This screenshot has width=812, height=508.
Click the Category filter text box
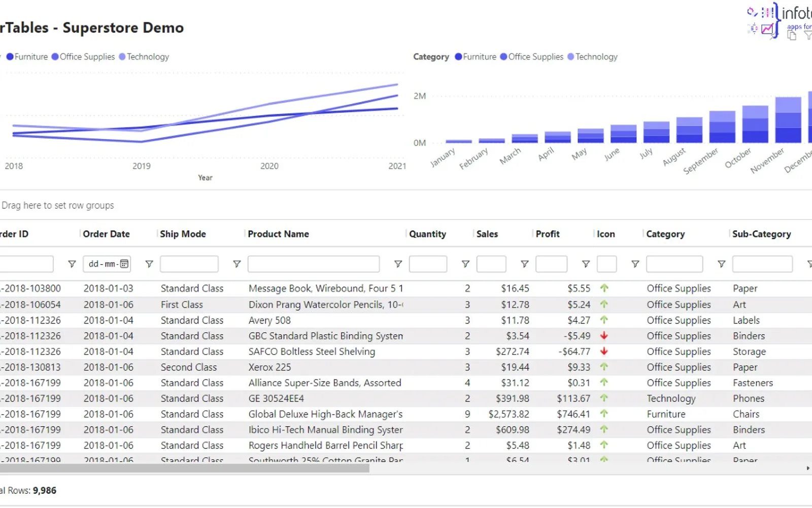click(674, 264)
